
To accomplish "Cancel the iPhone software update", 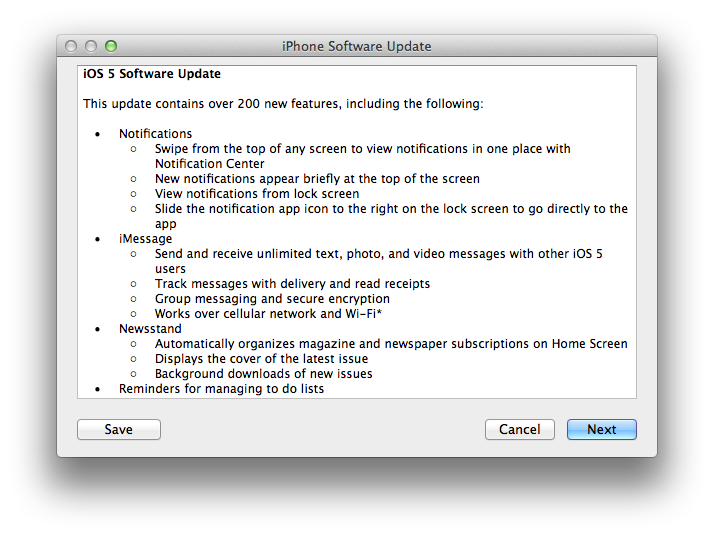I will pos(520,429).
